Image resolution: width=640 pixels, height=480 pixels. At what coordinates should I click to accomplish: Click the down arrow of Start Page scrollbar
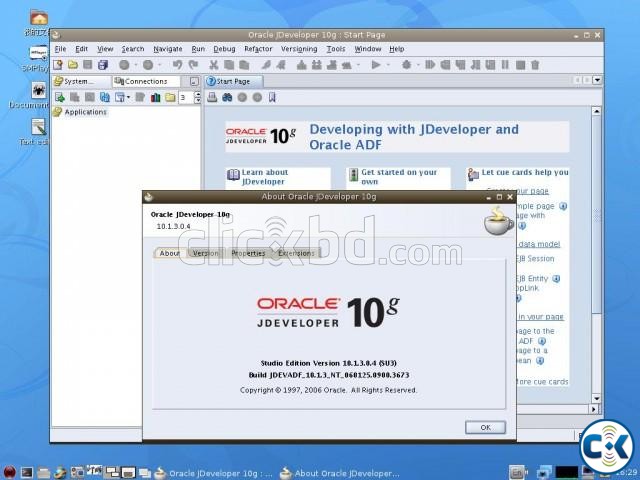point(596,398)
